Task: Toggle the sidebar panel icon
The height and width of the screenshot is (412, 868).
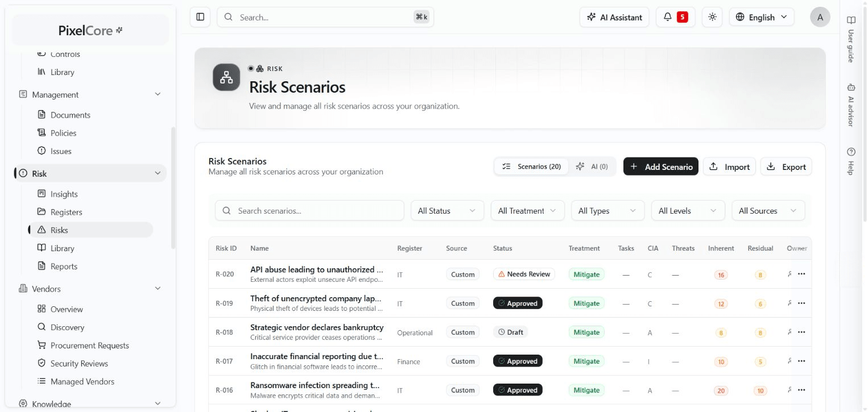Action: pos(200,17)
